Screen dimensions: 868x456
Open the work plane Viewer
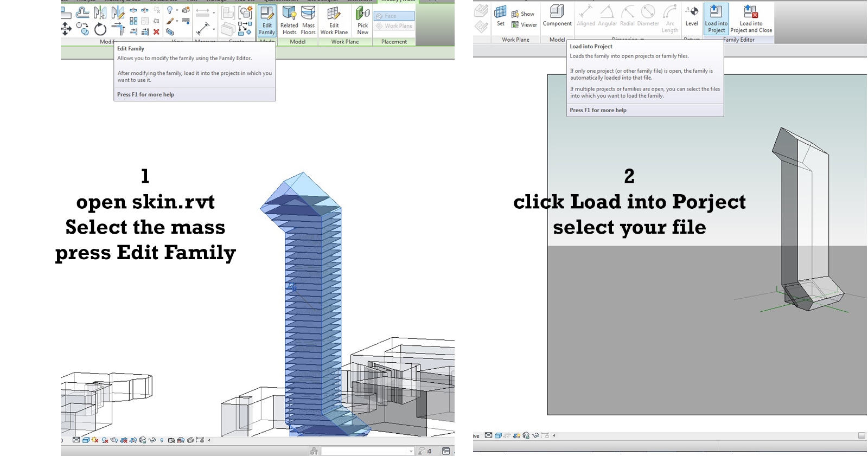point(524,25)
